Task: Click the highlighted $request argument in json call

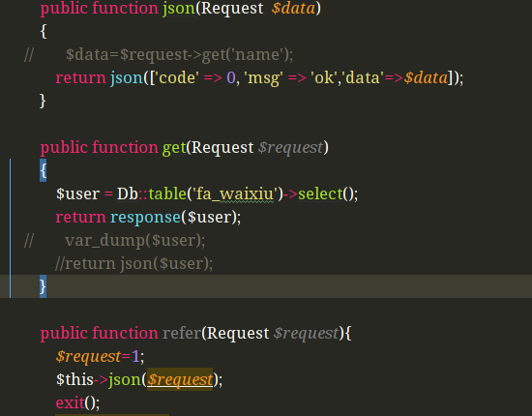Action: [x=180, y=379]
